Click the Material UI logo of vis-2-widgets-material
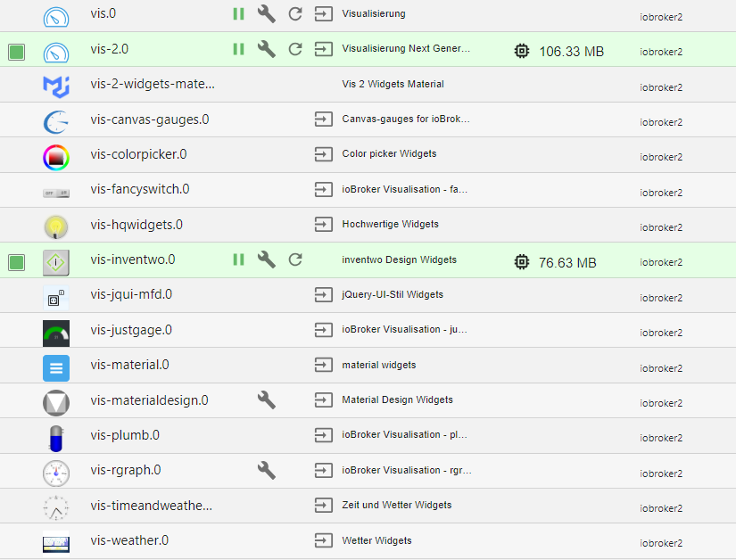This screenshot has width=736, height=560. point(56,86)
